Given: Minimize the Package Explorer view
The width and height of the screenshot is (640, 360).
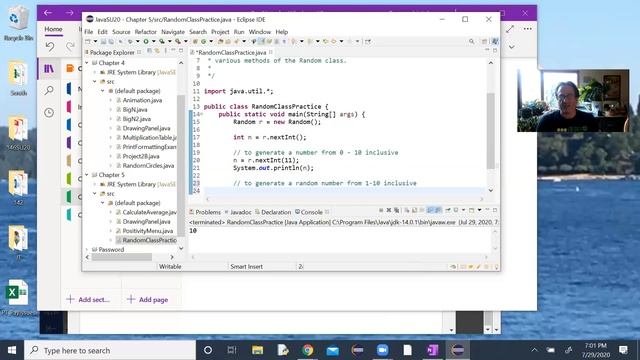Looking at the screenshot, I should (173, 51).
